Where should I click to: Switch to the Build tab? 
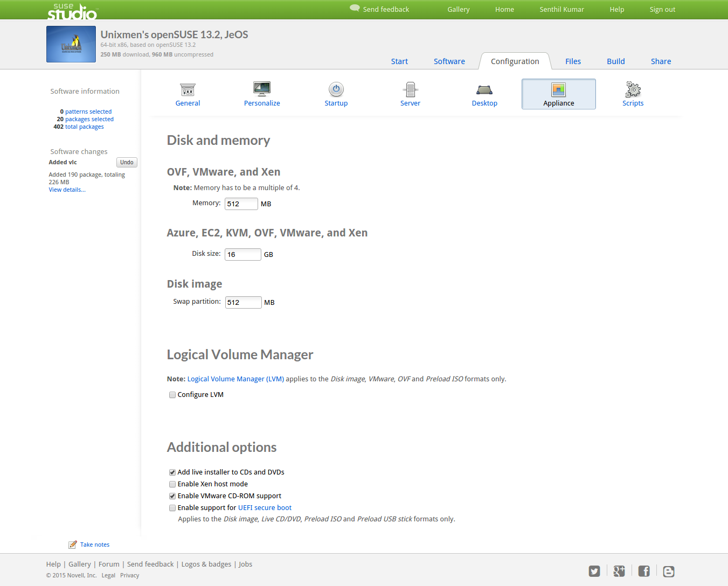click(616, 61)
